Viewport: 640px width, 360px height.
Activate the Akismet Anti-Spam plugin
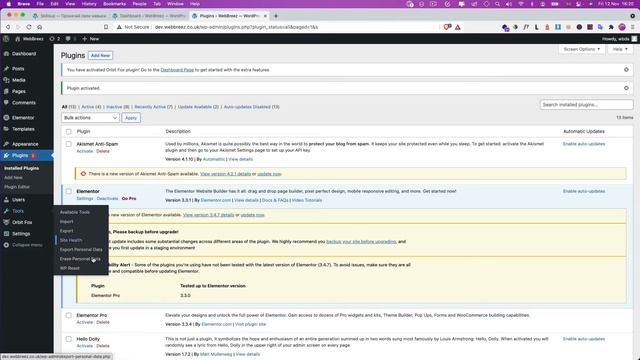[84, 151]
